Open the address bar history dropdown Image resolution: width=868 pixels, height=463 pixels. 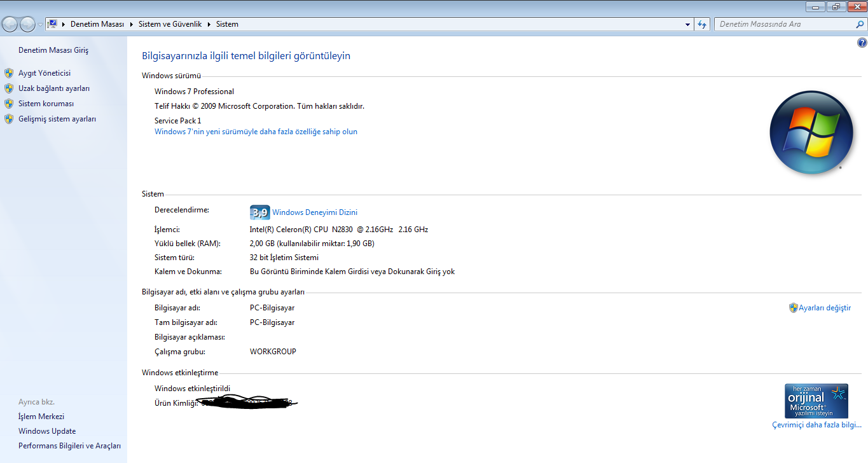pyautogui.click(x=688, y=24)
